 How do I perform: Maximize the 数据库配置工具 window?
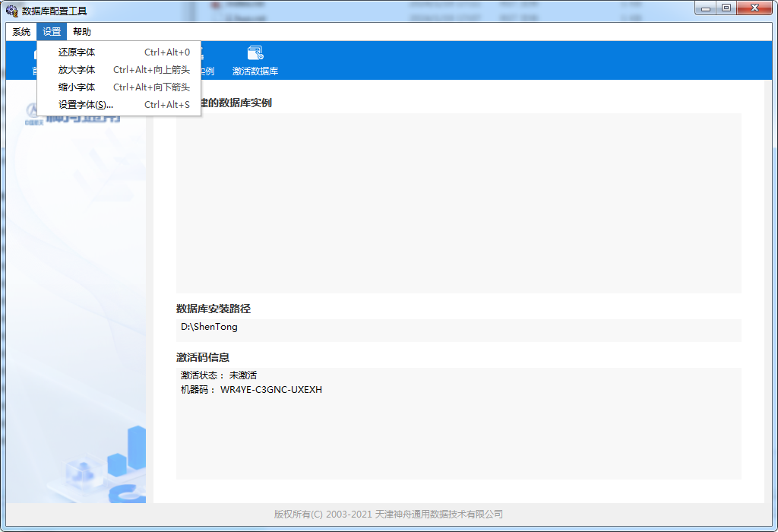tap(726, 8)
